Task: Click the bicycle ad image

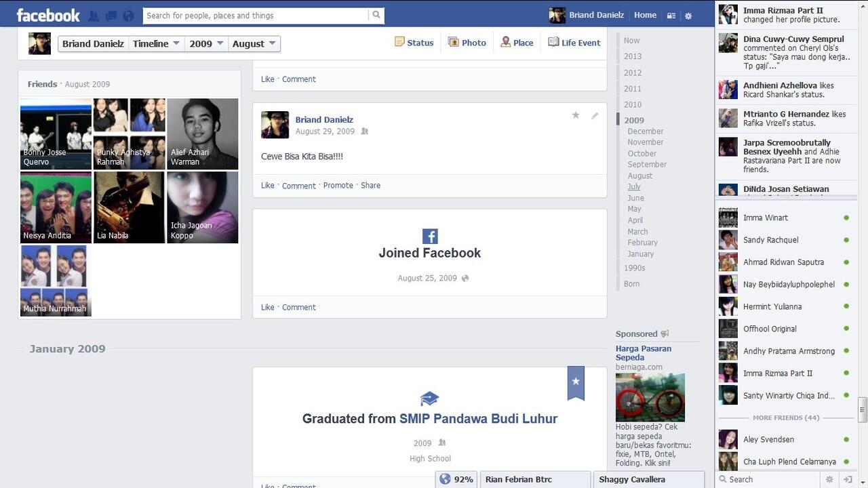Action: [x=650, y=397]
